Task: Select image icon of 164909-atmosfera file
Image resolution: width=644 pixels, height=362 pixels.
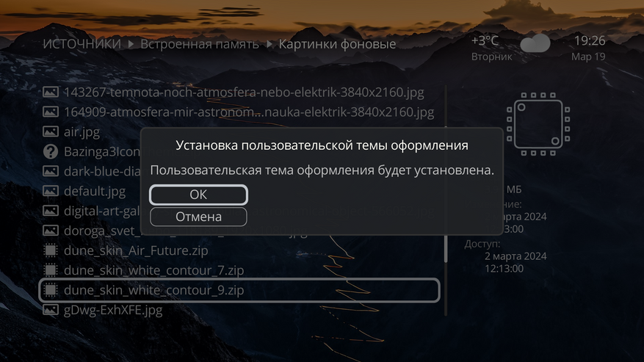Action: [x=51, y=112]
